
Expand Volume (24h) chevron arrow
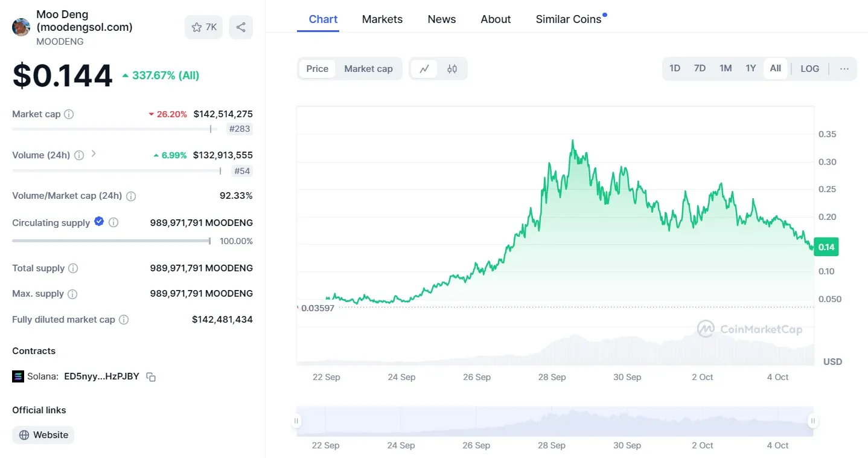pyautogui.click(x=94, y=154)
